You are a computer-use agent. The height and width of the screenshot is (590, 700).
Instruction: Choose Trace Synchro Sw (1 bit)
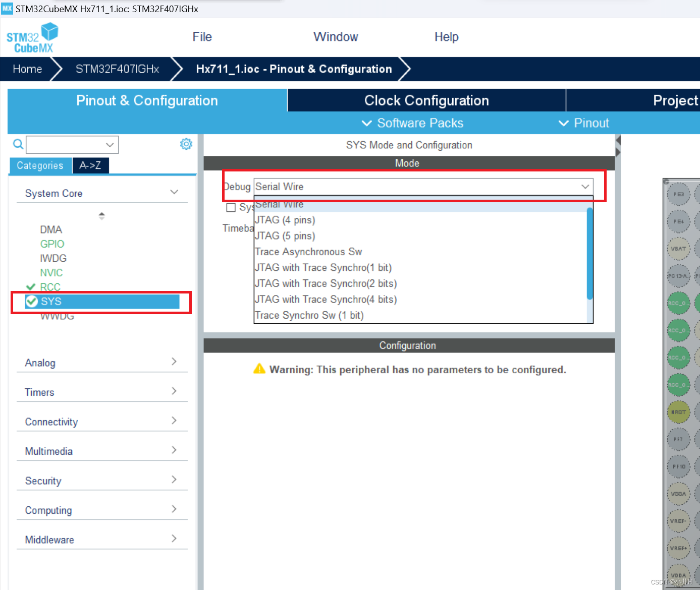420,315
